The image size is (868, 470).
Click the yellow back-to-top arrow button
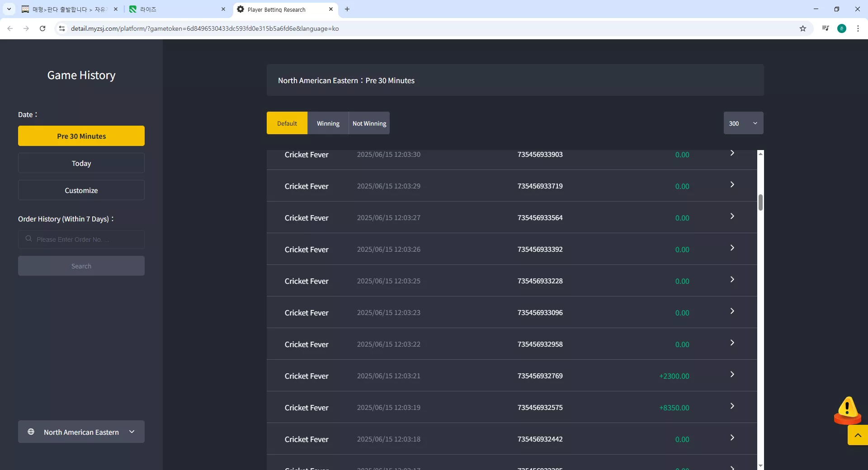point(858,435)
